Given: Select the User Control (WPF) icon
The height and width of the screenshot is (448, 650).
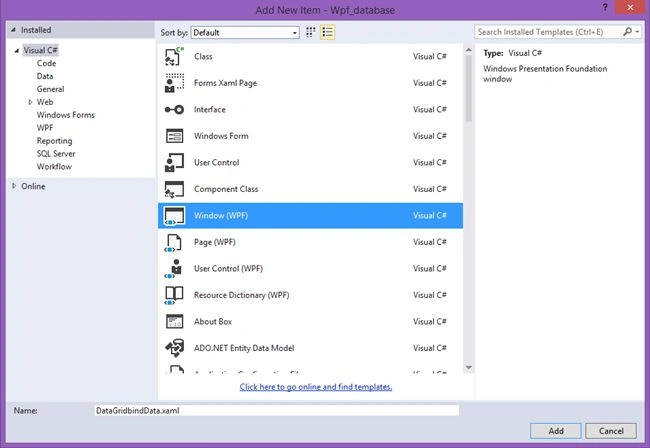Looking at the screenshot, I should coord(174,269).
